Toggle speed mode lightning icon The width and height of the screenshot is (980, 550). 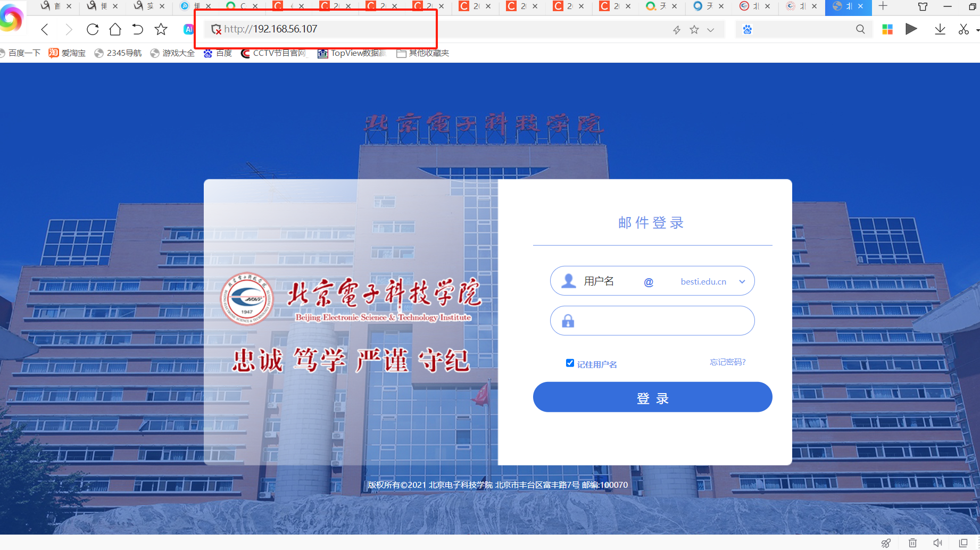pos(677,30)
